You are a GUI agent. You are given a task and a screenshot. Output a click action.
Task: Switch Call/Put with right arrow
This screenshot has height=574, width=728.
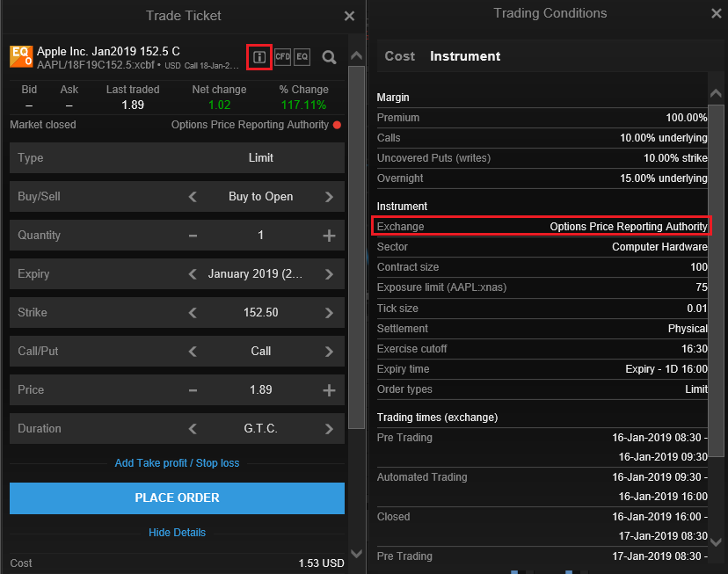329,352
